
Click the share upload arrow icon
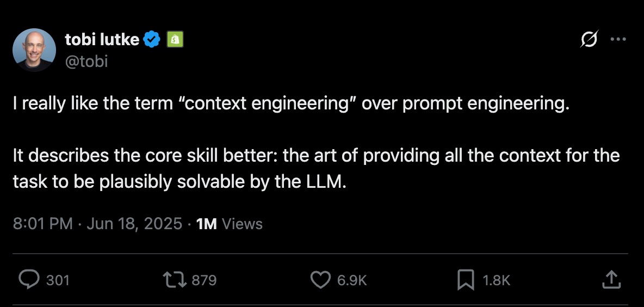click(611, 280)
